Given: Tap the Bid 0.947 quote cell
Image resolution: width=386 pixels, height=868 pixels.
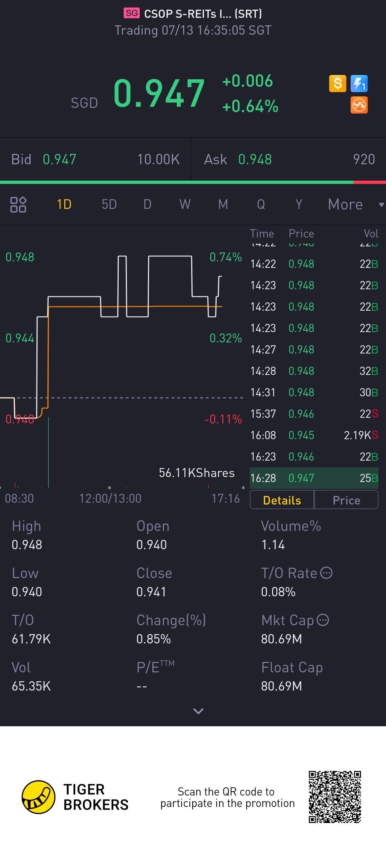Looking at the screenshot, I should (x=95, y=159).
